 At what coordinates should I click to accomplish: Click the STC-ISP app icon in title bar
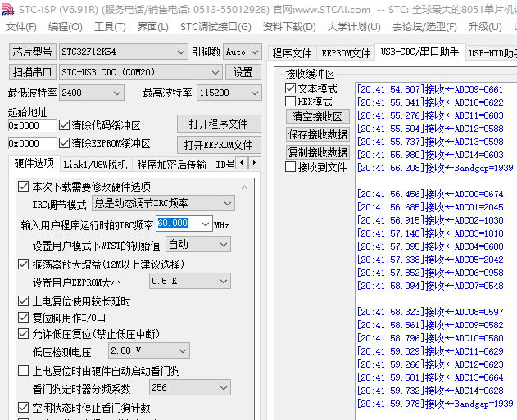(x=8, y=9)
